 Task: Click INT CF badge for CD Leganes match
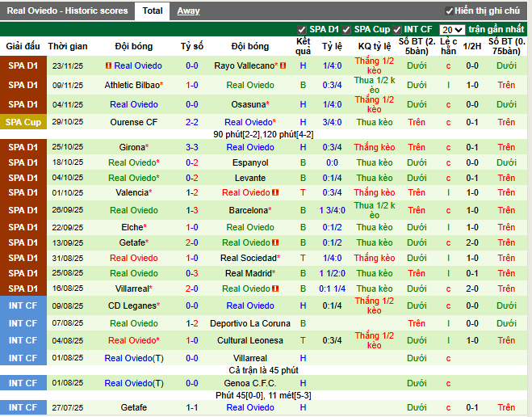pyautogui.click(x=23, y=305)
